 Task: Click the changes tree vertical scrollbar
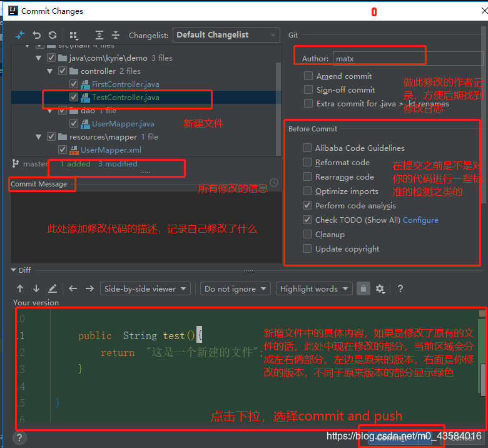[278, 109]
